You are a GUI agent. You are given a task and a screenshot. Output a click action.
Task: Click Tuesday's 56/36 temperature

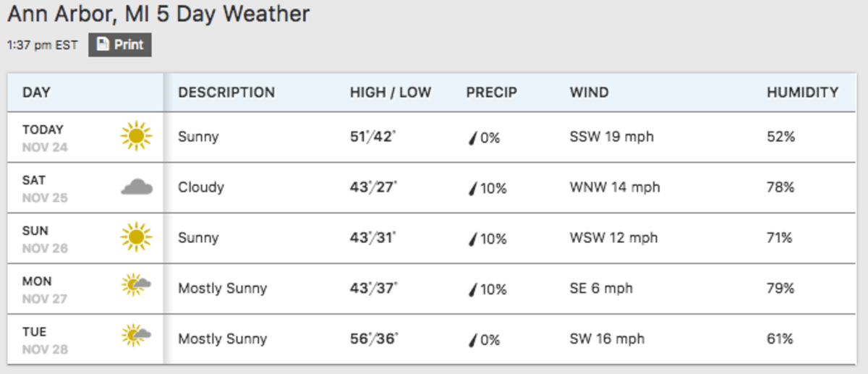pyautogui.click(x=374, y=339)
